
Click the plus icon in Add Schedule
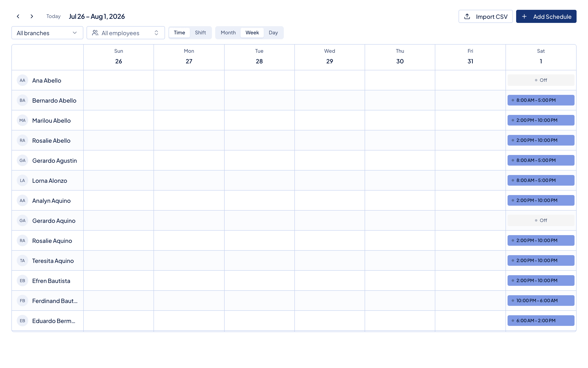pyautogui.click(x=524, y=17)
